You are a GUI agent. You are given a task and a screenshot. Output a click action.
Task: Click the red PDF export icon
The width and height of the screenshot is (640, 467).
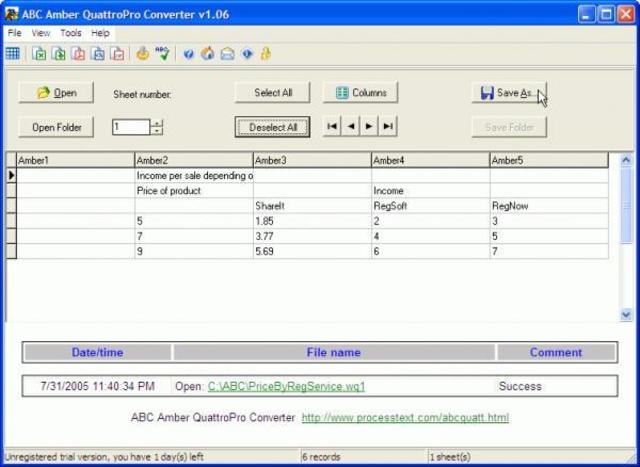[x=78, y=53]
